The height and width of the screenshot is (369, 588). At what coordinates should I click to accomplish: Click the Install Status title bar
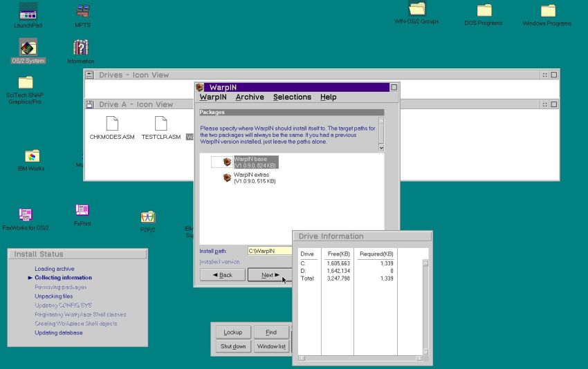[77, 254]
